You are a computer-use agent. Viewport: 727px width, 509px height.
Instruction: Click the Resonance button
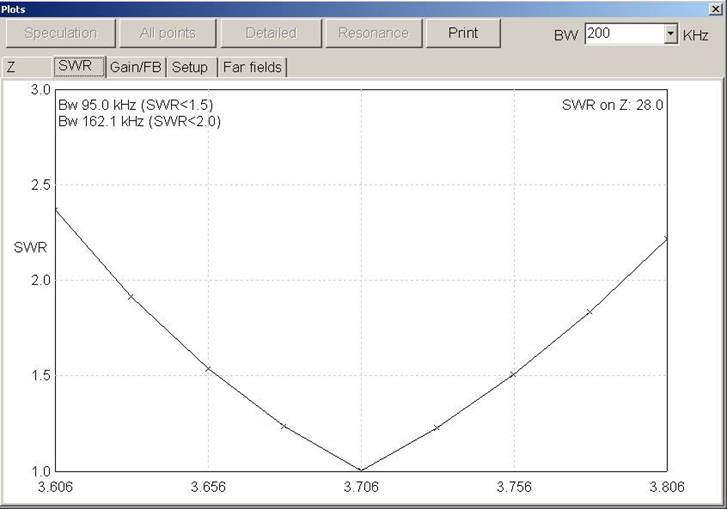pyautogui.click(x=374, y=33)
